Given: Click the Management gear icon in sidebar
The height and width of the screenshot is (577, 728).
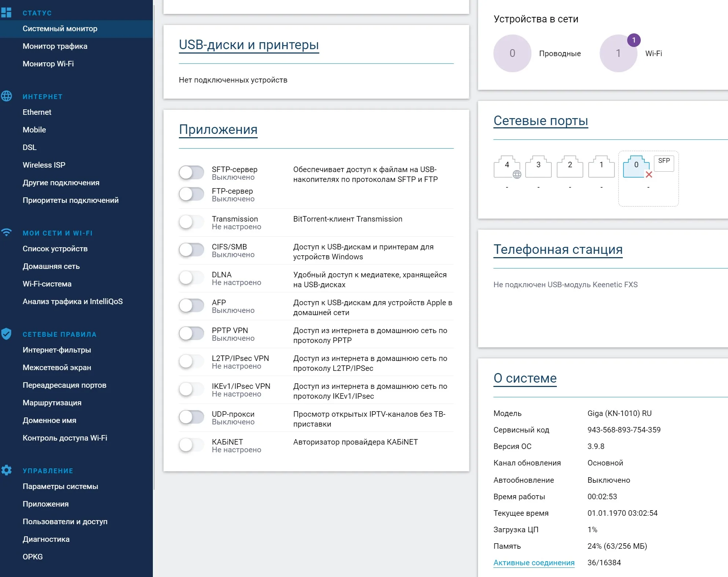Looking at the screenshot, I should 7,470.
